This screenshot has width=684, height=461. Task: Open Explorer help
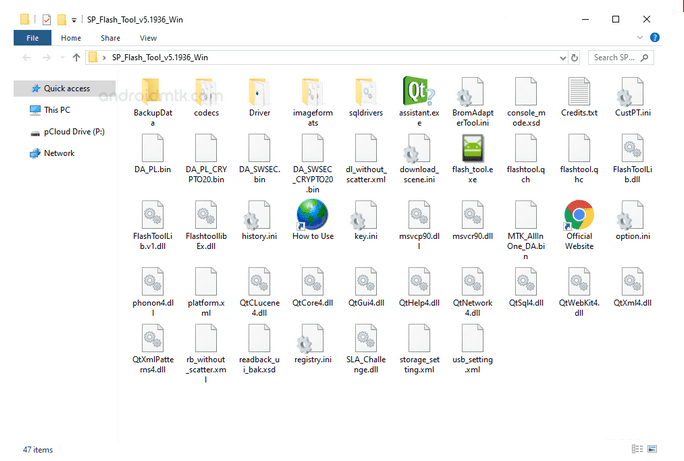(x=654, y=38)
